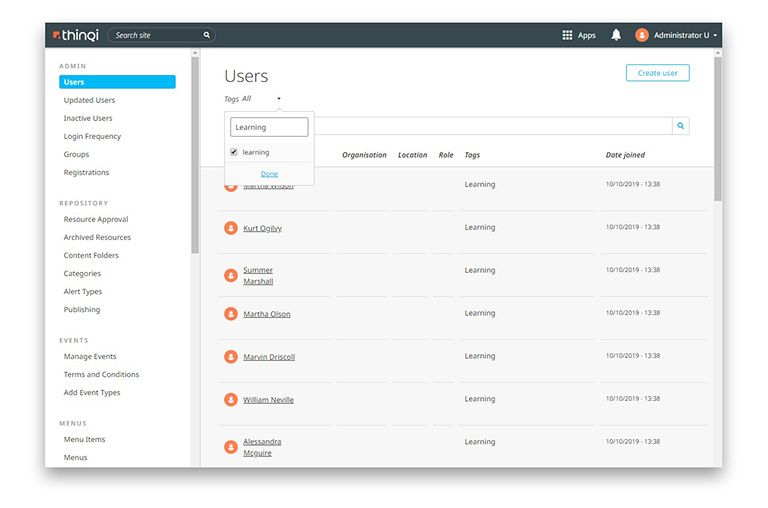Open Martha Olson's user profile link
The width and height of the screenshot is (768, 508).
point(267,314)
